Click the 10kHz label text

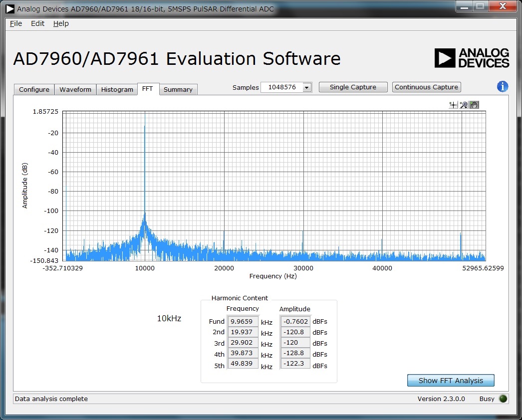point(169,319)
